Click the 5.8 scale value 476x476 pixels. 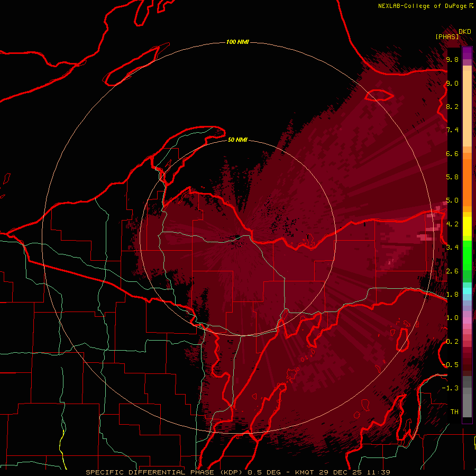(x=452, y=177)
